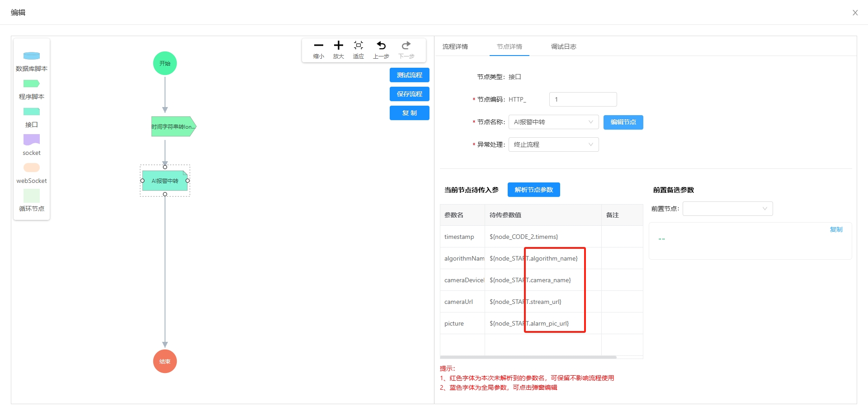The image size is (868, 415).
Task: Click the 备注 column header
Action: (622, 215)
